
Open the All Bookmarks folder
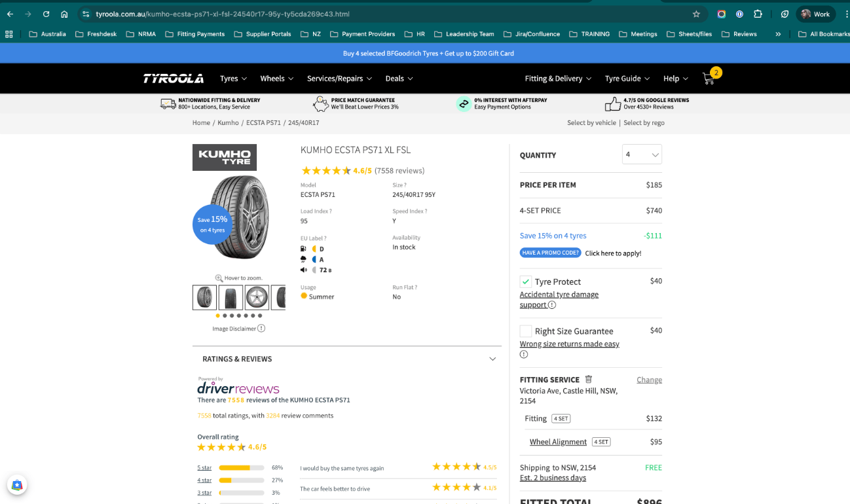[x=824, y=34]
